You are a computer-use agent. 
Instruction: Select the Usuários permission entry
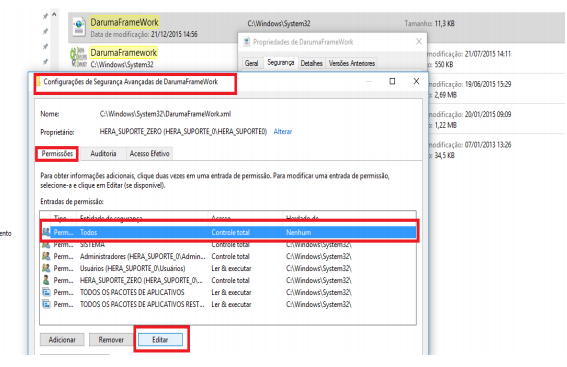(229, 268)
